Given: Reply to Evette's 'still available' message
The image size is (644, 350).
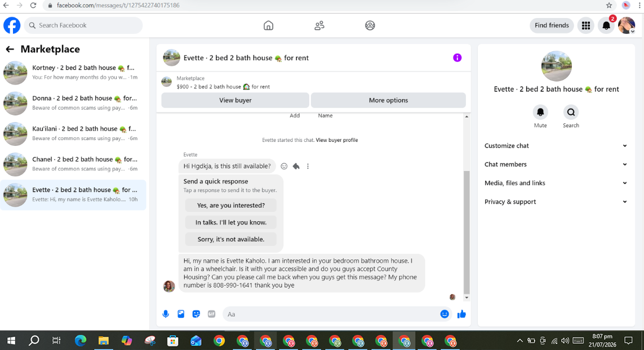Looking at the screenshot, I should 296,166.
